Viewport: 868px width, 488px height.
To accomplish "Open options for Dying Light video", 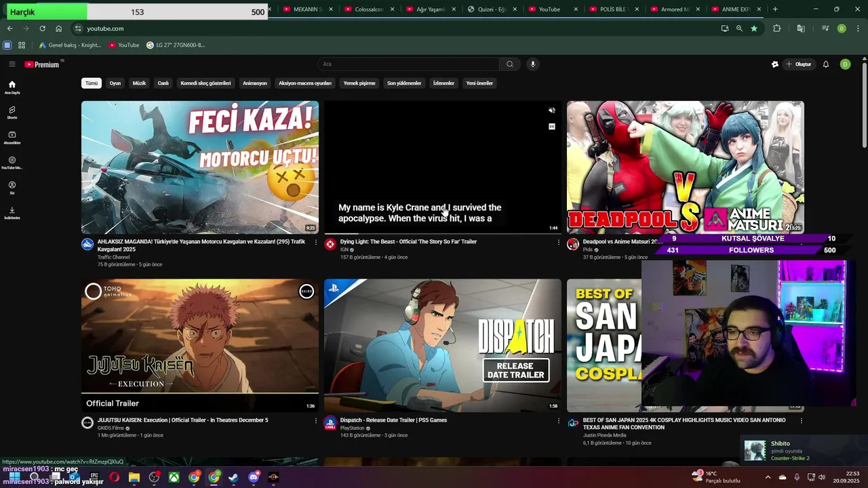I will click(559, 243).
